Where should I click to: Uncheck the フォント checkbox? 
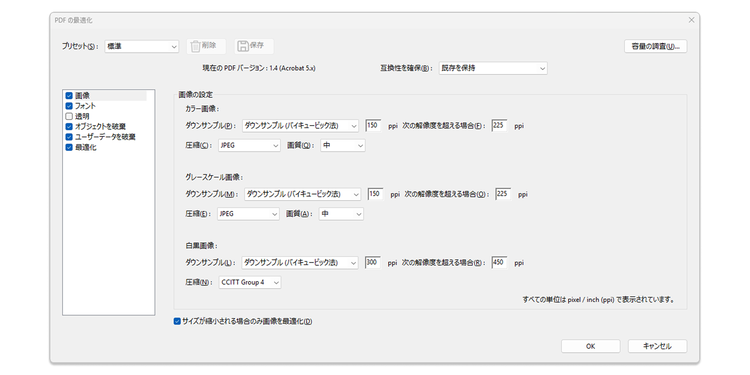pos(69,106)
